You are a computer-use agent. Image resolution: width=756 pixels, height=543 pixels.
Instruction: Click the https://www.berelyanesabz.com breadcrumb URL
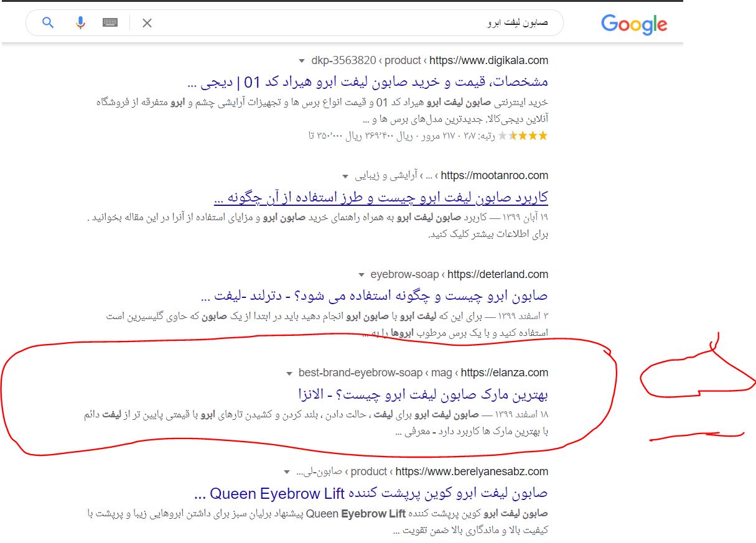pos(472,471)
